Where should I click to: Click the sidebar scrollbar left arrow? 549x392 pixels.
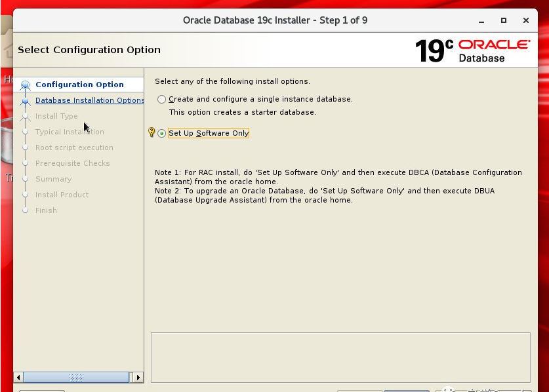coord(18,378)
